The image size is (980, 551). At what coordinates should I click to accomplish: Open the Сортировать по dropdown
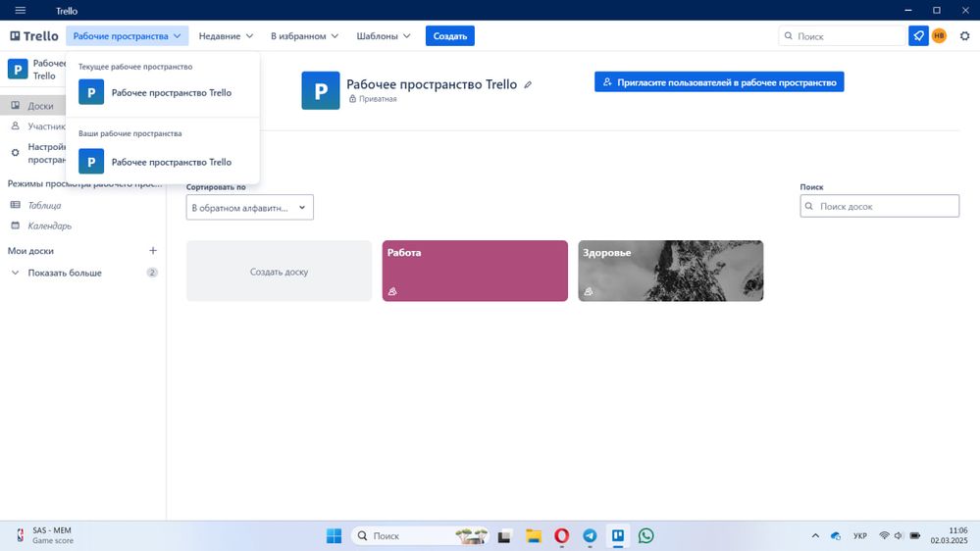(x=250, y=208)
